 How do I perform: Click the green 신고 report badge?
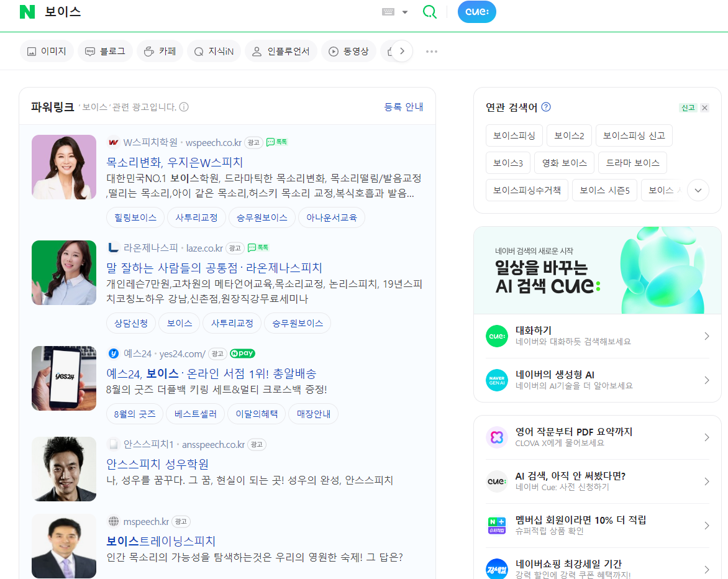click(x=688, y=107)
